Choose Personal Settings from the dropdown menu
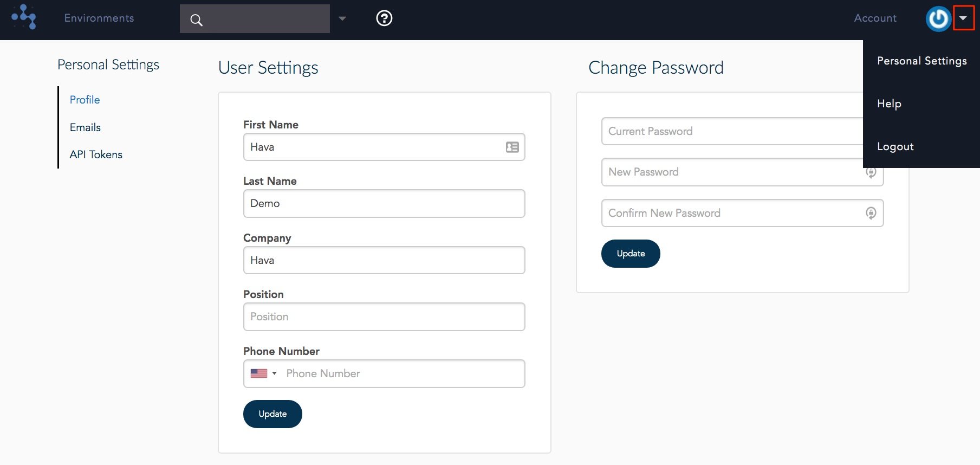Image resolution: width=980 pixels, height=465 pixels. [921, 61]
